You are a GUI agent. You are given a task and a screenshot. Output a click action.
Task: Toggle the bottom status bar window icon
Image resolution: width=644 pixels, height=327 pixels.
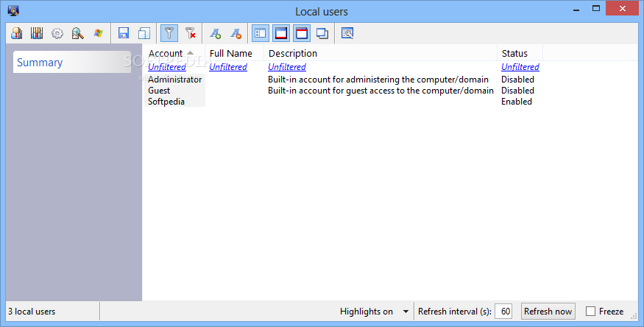[x=281, y=33]
